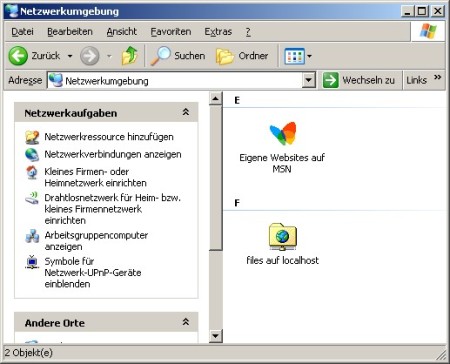450x364 pixels.
Task: Click the Drahtlosnetzwerk wireless icon
Action: point(32,198)
